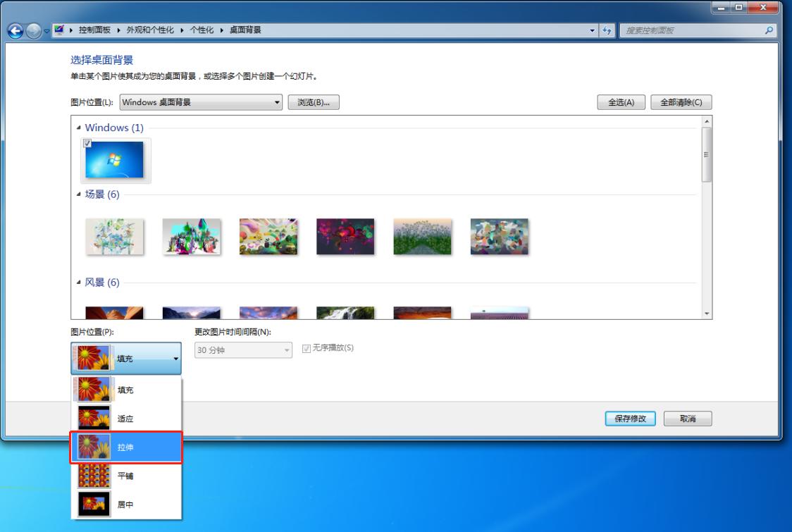
Task: Click the wallpaper list scrollbar down arrow
Action: (x=707, y=314)
